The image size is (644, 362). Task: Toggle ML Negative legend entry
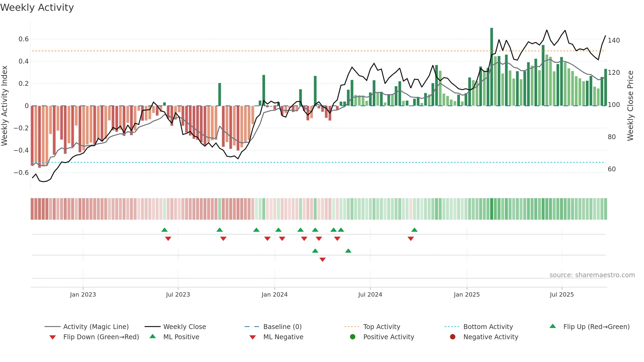[276, 337]
